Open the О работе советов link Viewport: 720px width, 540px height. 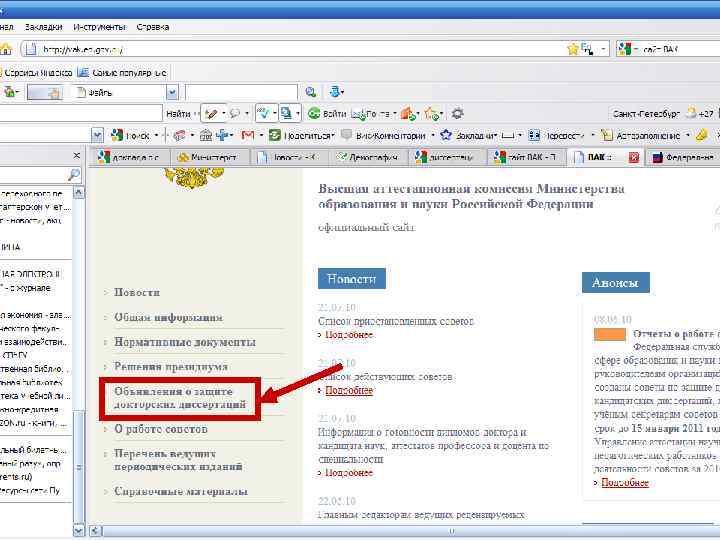coord(161,429)
